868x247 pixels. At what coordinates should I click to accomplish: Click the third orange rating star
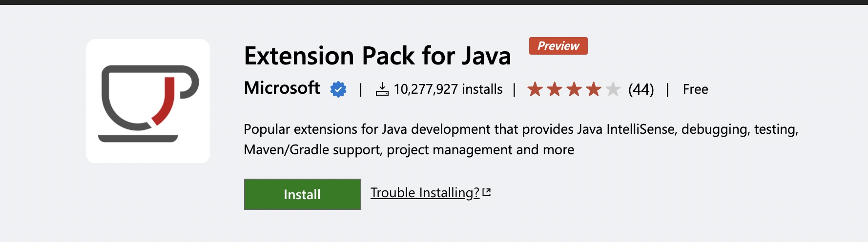(x=574, y=89)
